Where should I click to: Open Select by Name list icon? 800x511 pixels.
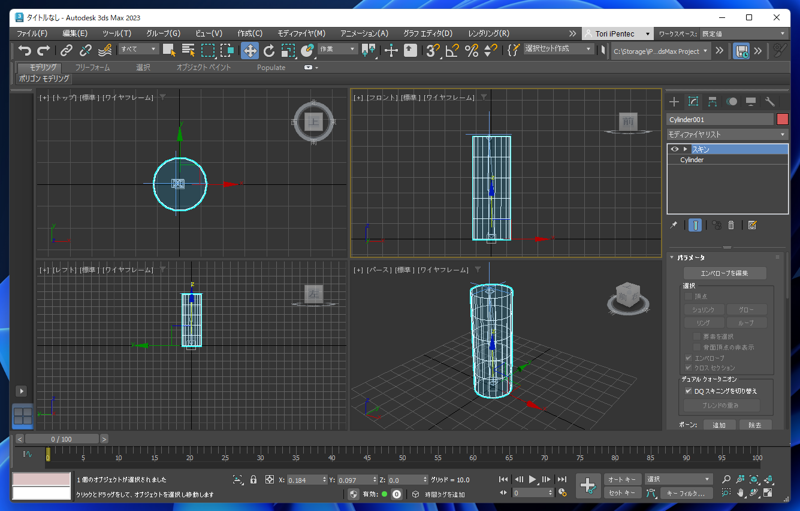pyautogui.click(x=188, y=50)
